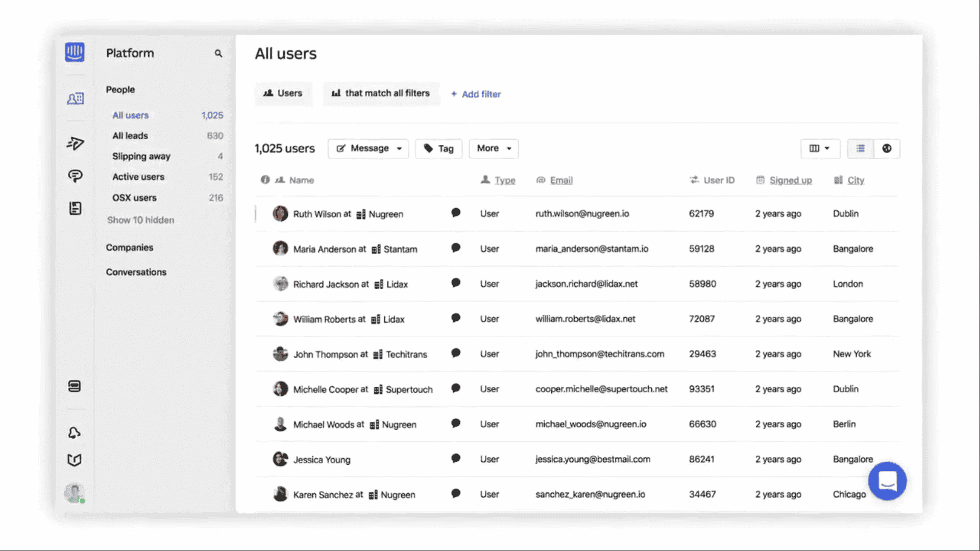Open the Outbound messages paper-plane icon
This screenshot has height=551, width=980.
[75, 143]
